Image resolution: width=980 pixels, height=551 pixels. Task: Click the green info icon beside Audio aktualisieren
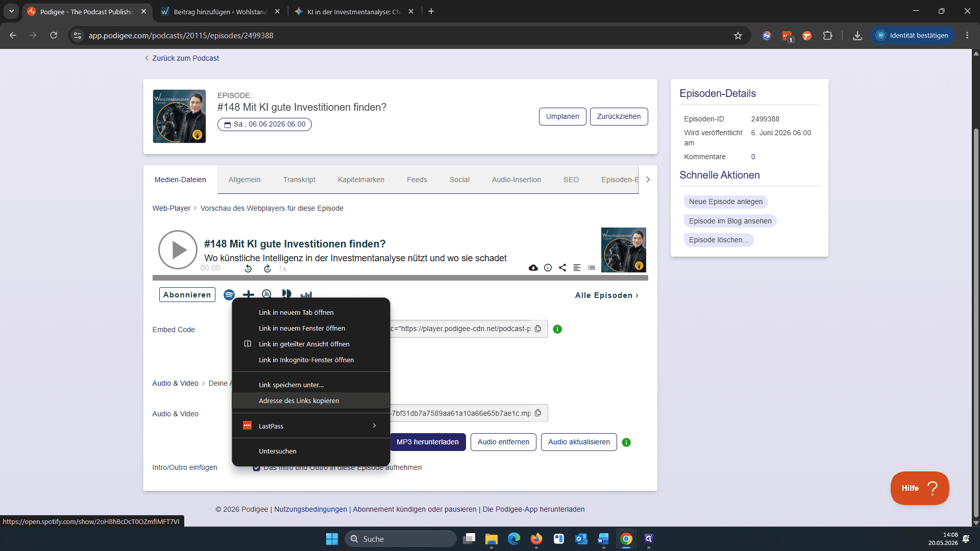pyautogui.click(x=626, y=443)
